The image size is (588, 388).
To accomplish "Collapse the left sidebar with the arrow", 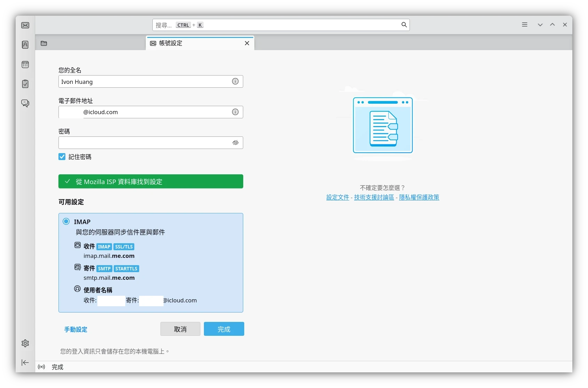I will point(25,363).
